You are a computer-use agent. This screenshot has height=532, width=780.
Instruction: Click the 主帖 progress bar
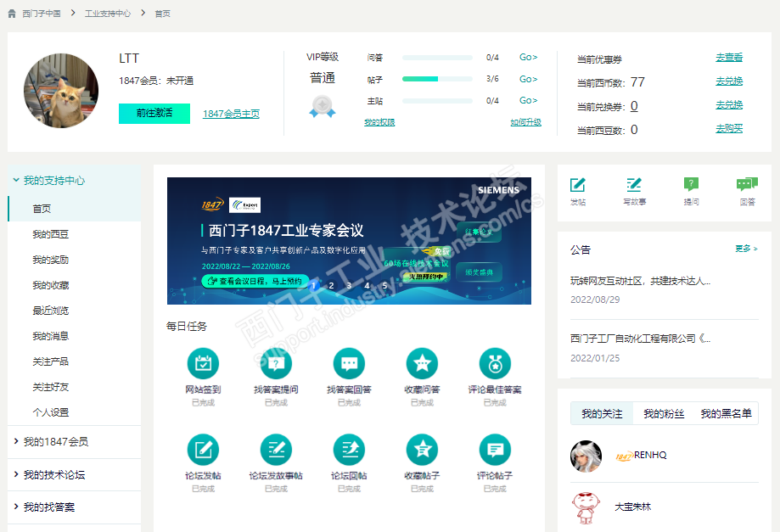click(x=437, y=100)
